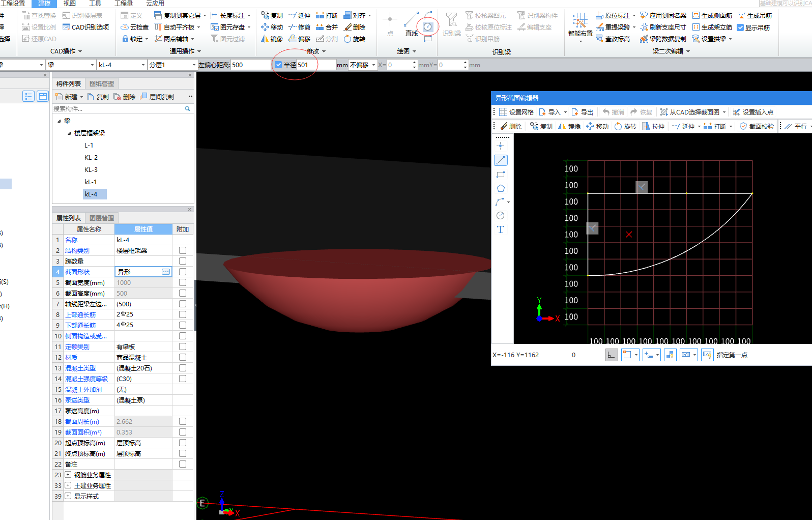Check 附加 box for 下部通长筋 row

tap(183, 325)
